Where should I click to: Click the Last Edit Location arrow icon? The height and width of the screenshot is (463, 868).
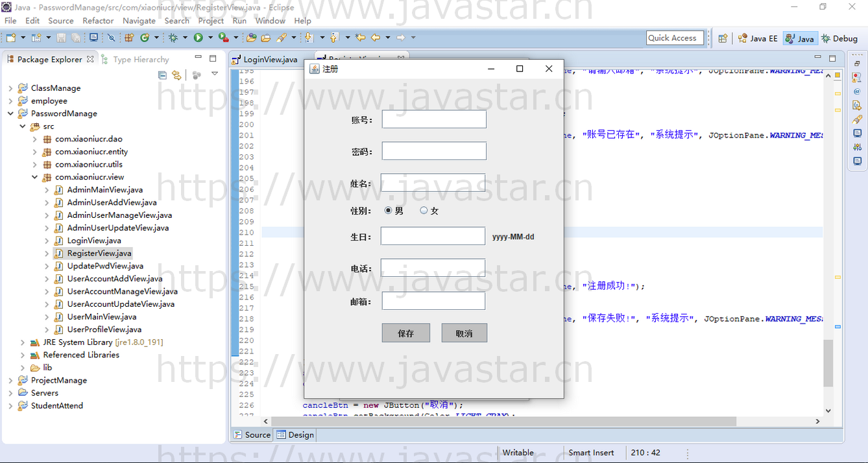[x=360, y=38]
